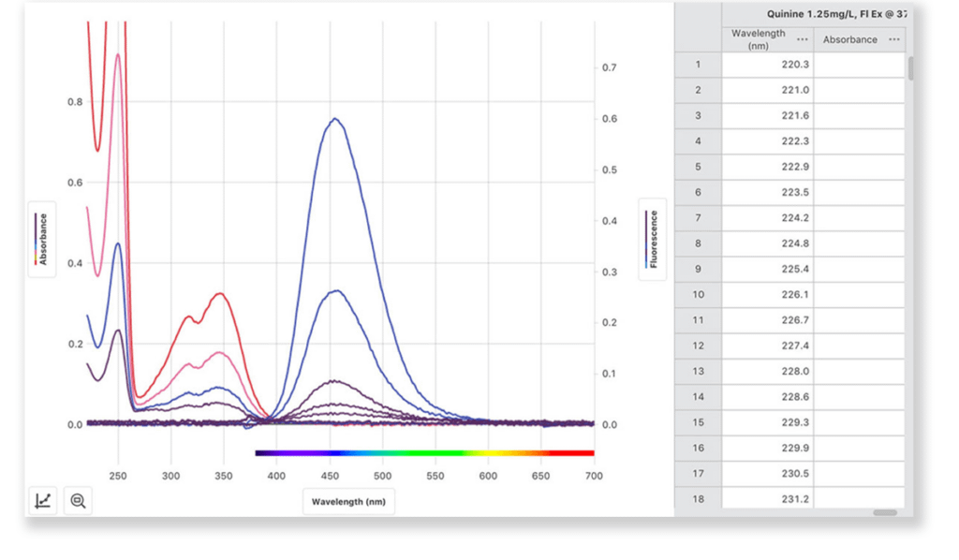Viewport: 959px width, 560px height.
Task: Click the zoom magnifier icon below graph
Action: click(x=79, y=501)
